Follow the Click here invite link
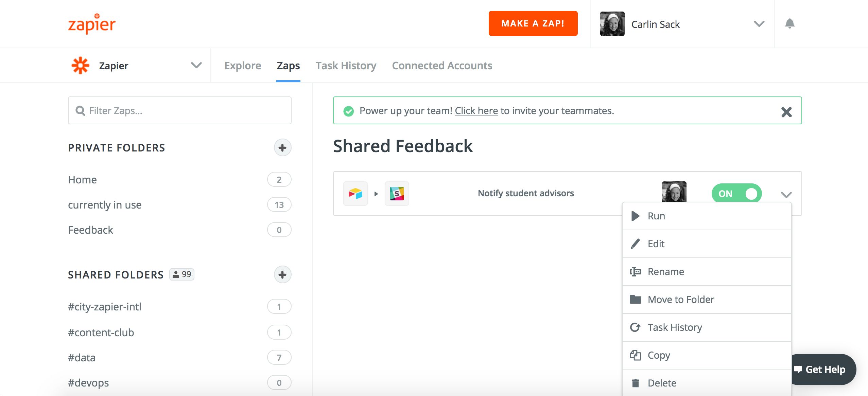The image size is (868, 396). tap(476, 111)
